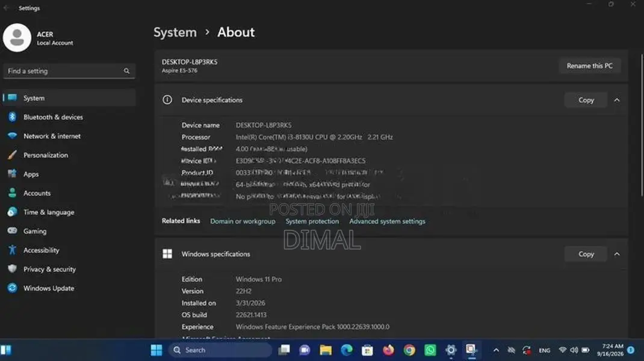
Task: Show hidden system tray icons
Action: (496, 350)
